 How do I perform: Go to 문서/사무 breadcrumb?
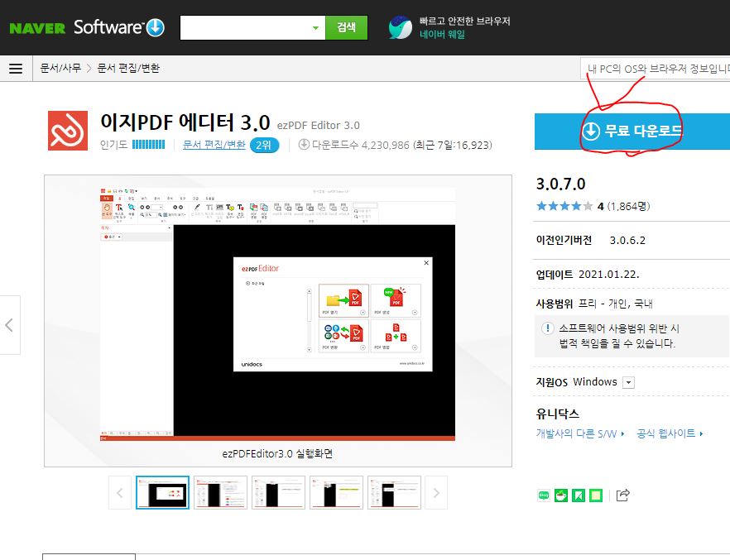point(60,69)
